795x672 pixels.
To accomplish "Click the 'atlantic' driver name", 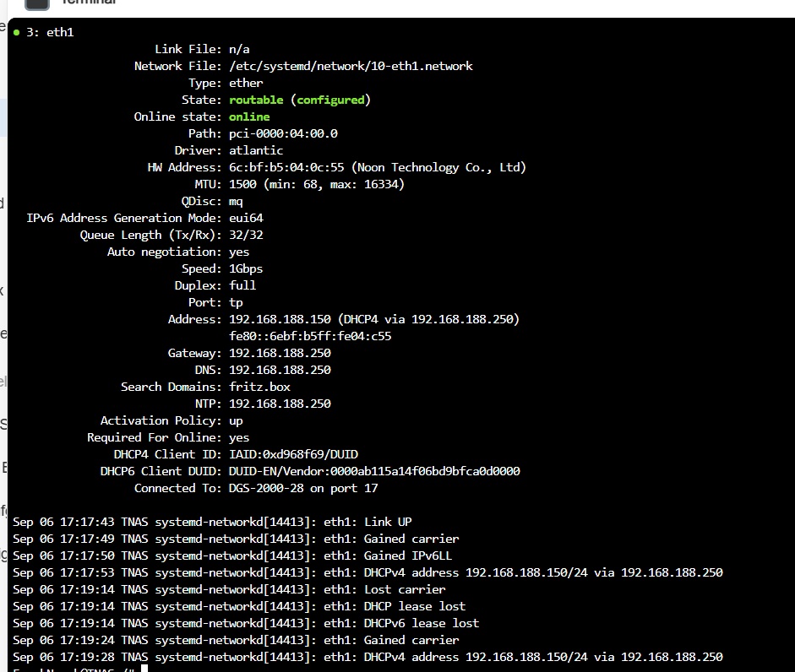I will point(256,150).
